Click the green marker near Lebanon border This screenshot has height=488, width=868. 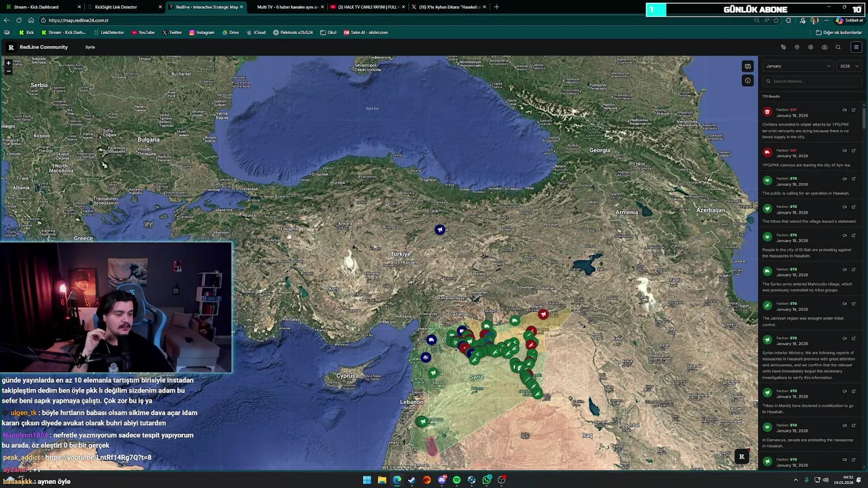point(422,422)
